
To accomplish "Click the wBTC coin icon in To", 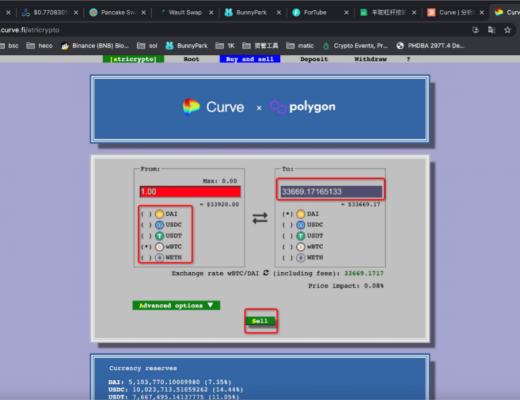I will coord(301,247).
